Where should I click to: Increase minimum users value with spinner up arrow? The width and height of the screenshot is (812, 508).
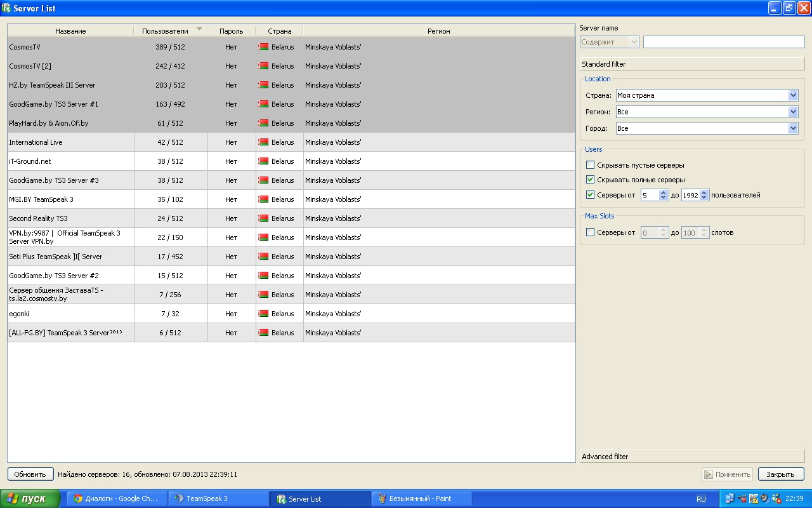pyautogui.click(x=664, y=192)
